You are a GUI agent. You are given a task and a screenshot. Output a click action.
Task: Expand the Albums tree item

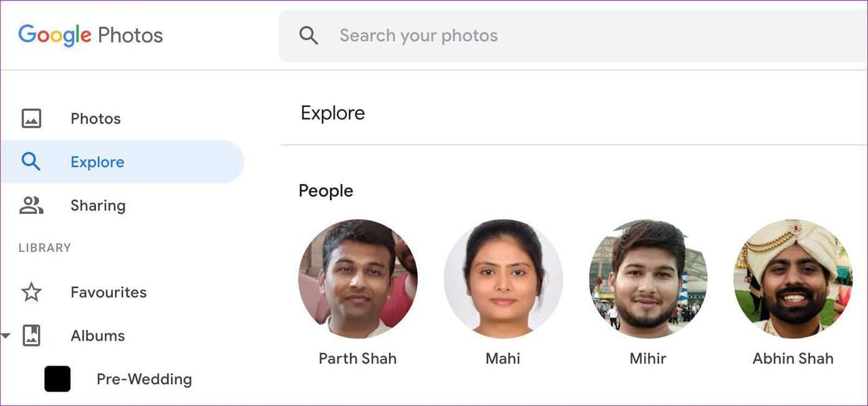[x=98, y=335]
